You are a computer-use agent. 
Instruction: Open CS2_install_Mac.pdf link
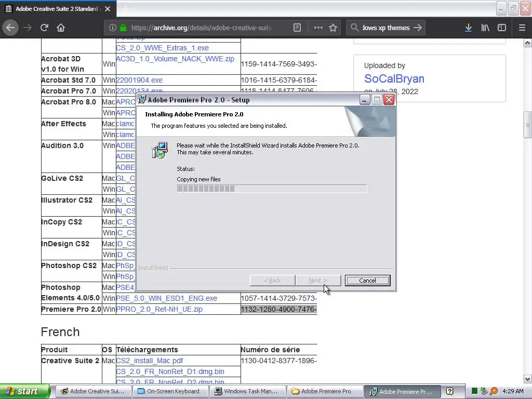pos(149,361)
